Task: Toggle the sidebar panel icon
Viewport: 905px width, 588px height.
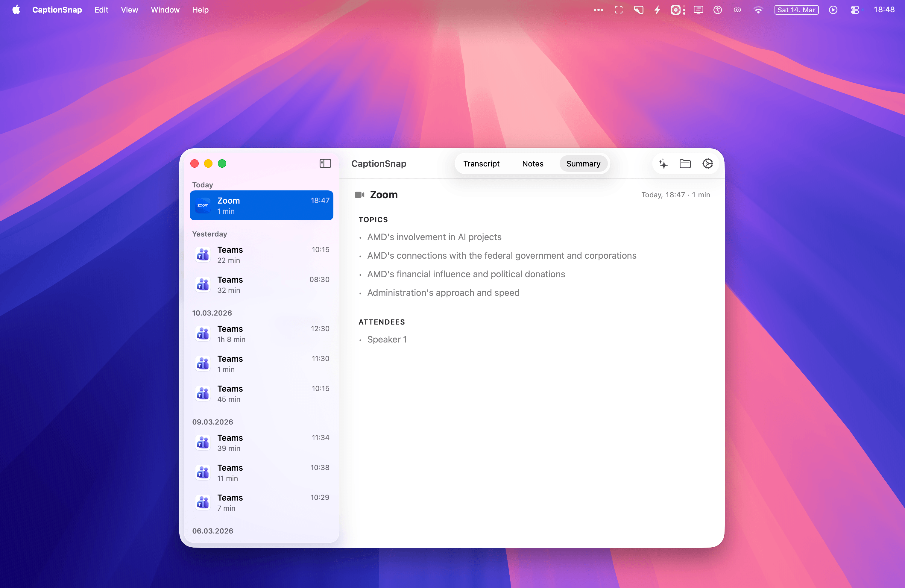Action: point(325,163)
